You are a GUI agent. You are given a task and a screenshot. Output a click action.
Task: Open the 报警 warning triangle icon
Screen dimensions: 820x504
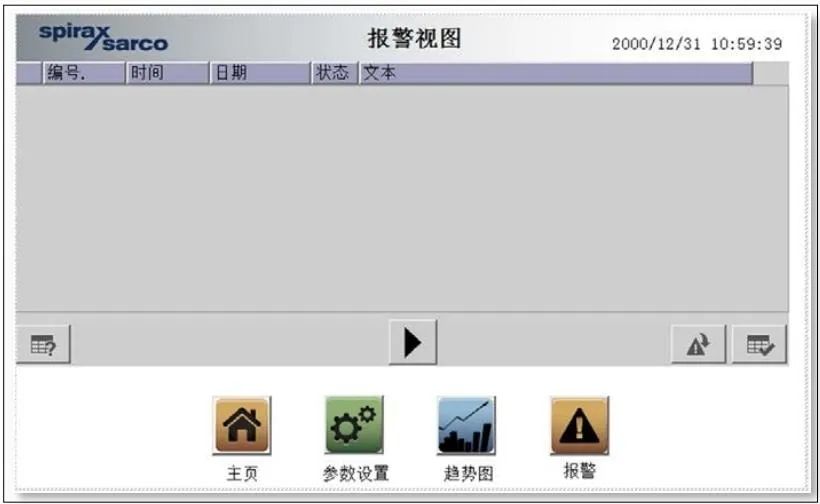pos(579,425)
